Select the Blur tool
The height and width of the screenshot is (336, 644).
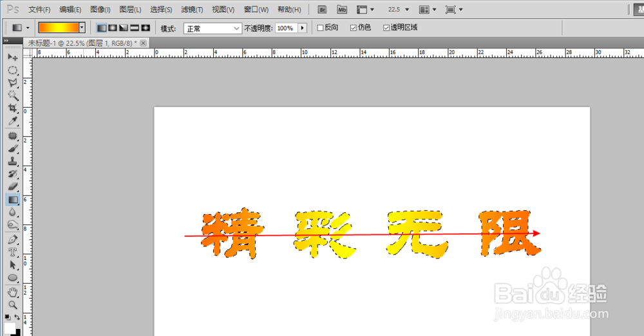[13, 212]
